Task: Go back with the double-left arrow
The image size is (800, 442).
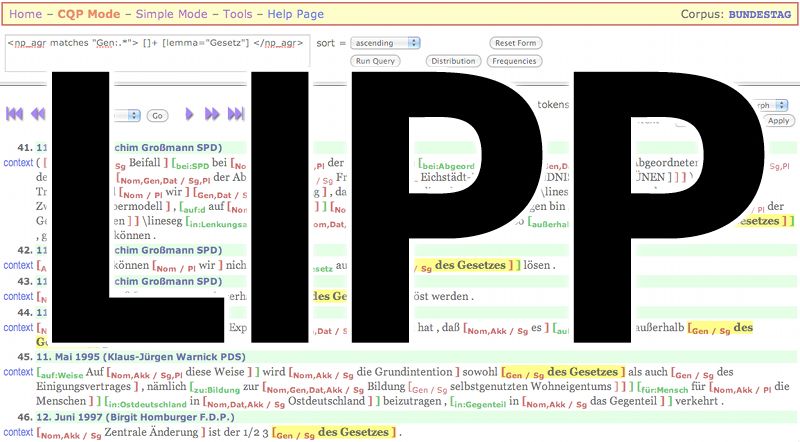Action: tap(38, 114)
